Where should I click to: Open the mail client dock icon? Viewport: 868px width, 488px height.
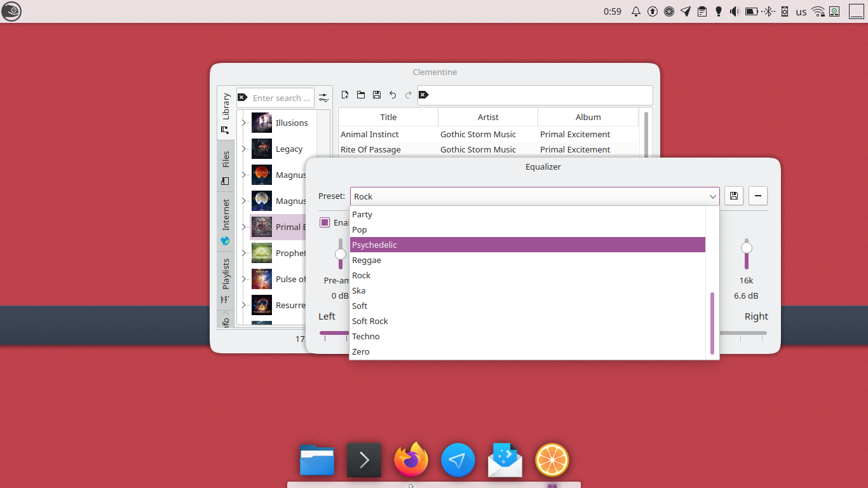coord(505,460)
